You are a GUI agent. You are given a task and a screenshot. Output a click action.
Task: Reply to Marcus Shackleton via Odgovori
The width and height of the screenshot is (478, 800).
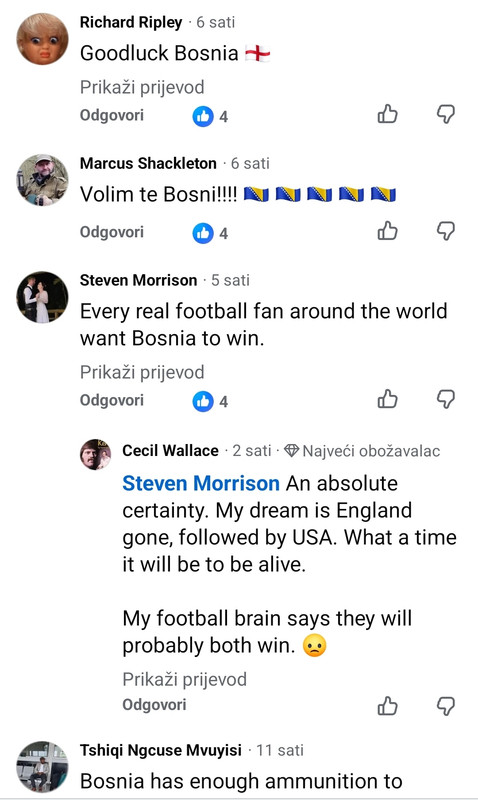pos(112,232)
